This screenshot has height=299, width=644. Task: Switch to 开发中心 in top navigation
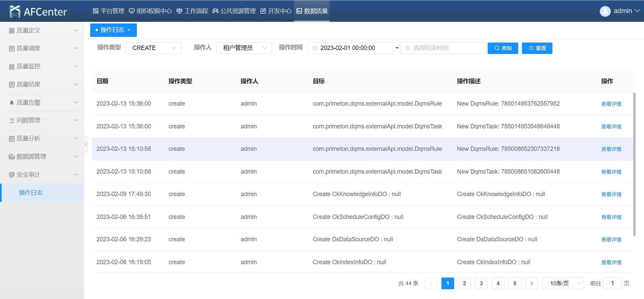276,11
